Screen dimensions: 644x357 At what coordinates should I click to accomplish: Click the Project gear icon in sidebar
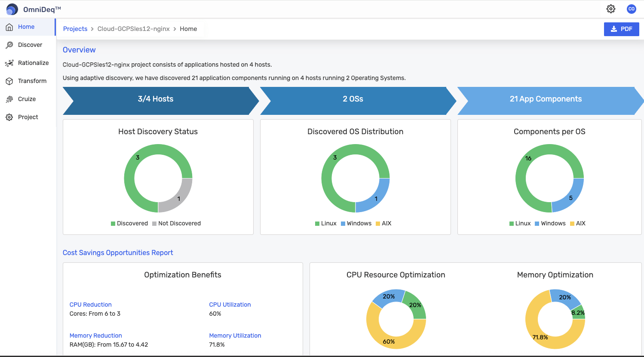[x=9, y=117]
